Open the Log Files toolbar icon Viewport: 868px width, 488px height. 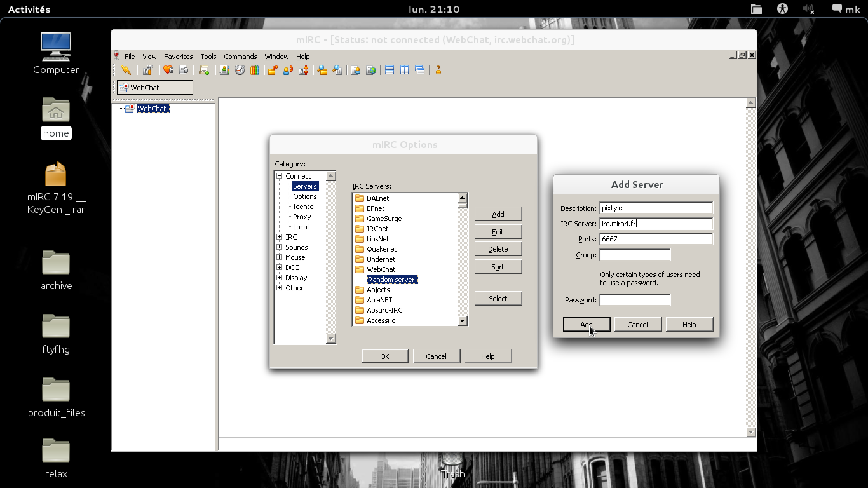337,70
